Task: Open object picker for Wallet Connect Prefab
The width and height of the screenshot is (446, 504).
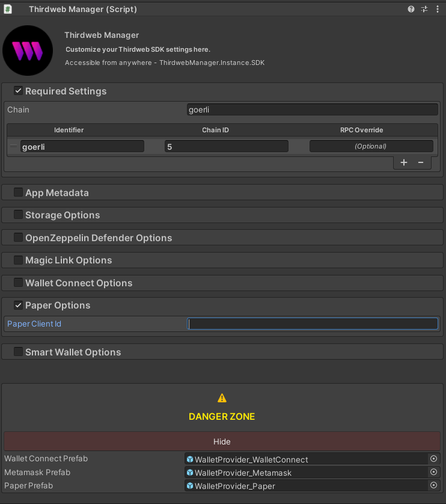Action: pyautogui.click(x=433, y=459)
